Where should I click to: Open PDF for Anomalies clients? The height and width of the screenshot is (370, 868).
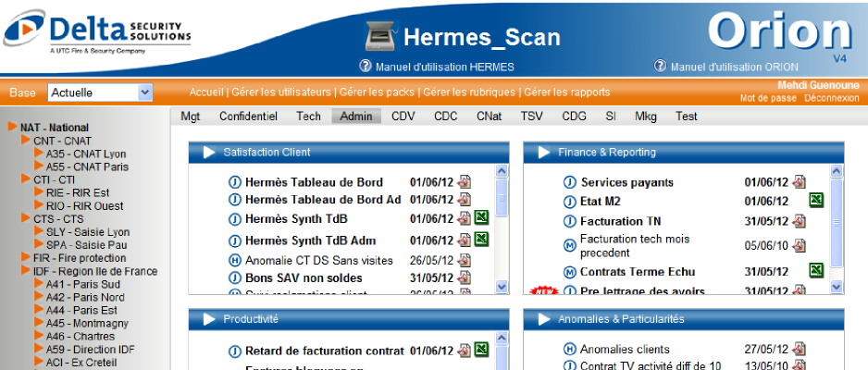point(799,349)
